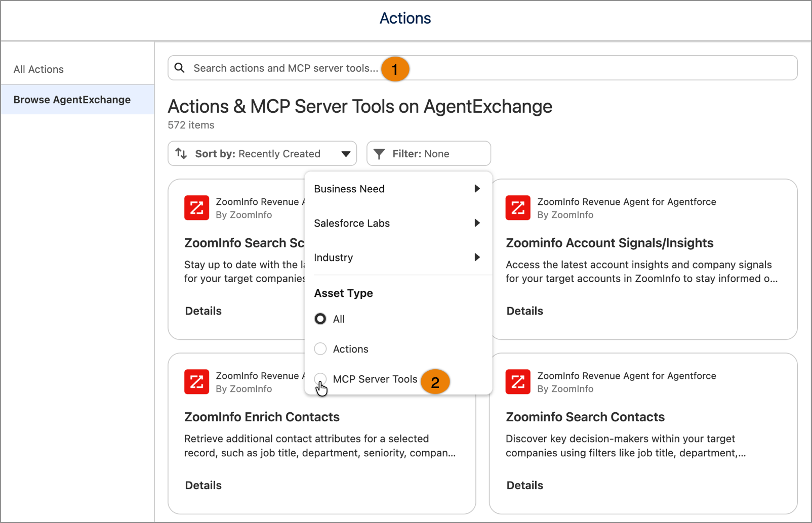Click the search magnifier icon

179,68
